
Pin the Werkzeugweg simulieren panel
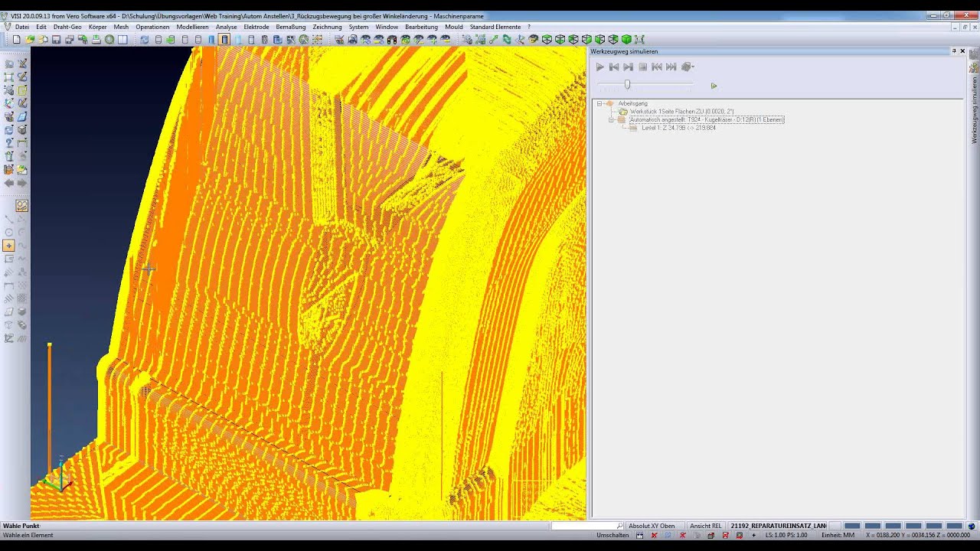tap(954, 51)
